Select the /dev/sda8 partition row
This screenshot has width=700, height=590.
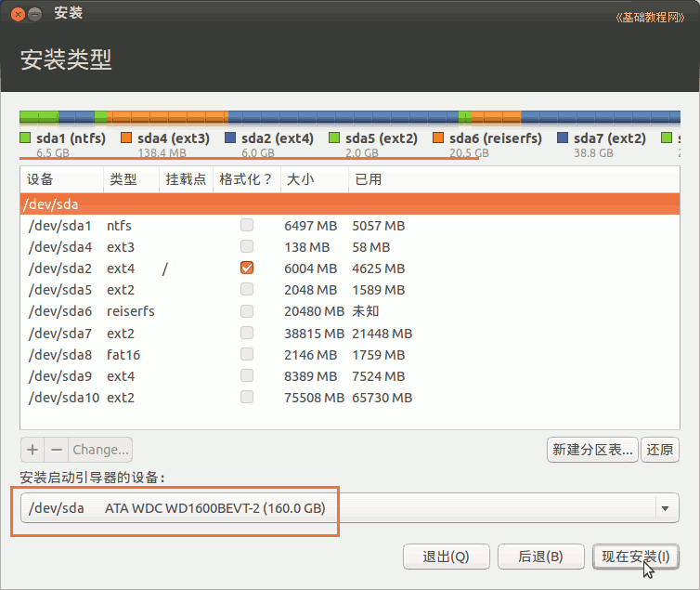click(x=350, y=355)
